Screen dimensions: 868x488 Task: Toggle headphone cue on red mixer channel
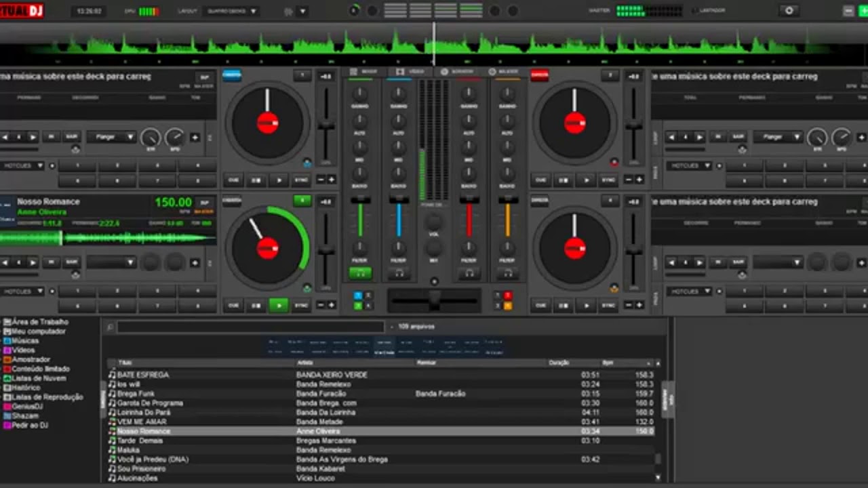pyautogui.click(x=469, y=274)
